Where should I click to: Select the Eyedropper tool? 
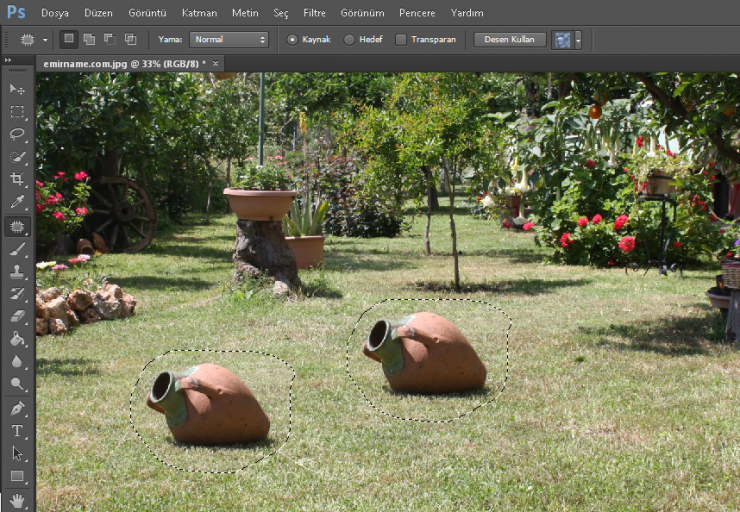[x=17, y=202]
